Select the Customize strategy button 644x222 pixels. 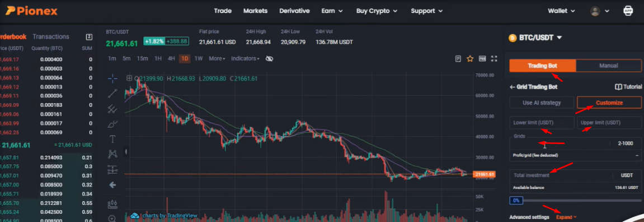coord(609,103)
